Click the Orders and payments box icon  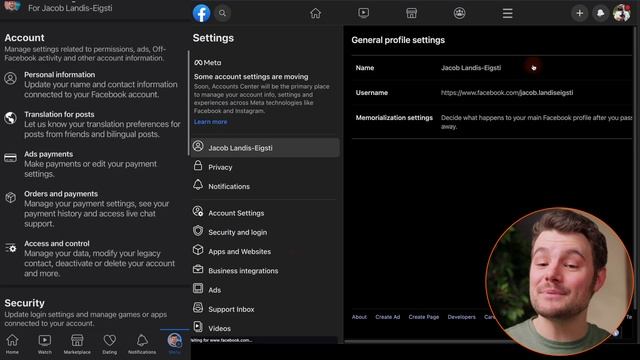pos(11,198)
